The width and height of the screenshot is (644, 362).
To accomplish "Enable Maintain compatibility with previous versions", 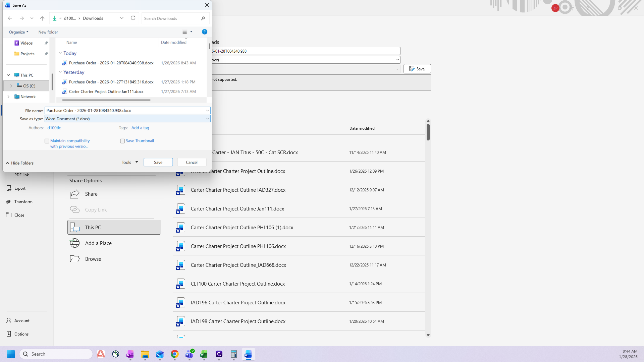I will pos(47,141).
